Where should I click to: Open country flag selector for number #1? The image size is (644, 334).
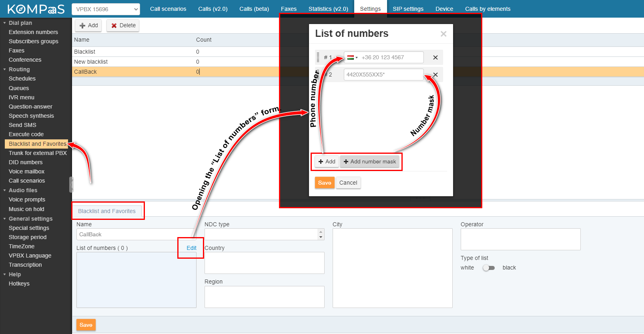tap(352, 57)
